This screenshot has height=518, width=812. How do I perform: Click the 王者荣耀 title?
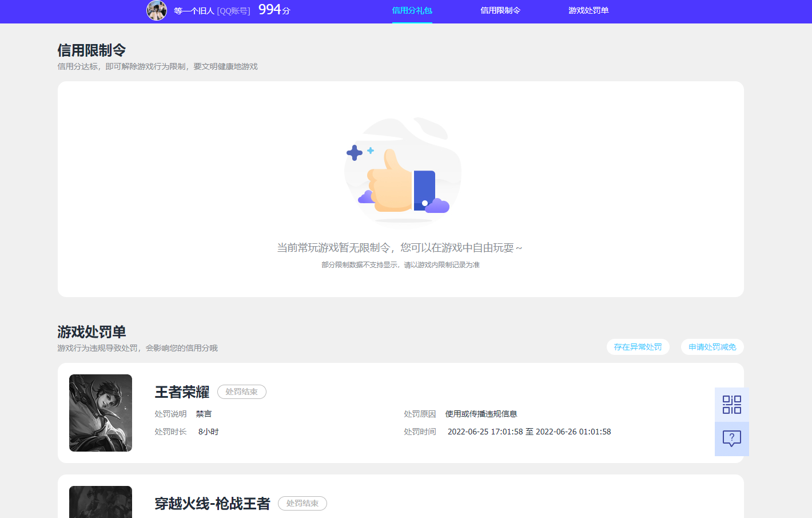click(x=182, y=392)
